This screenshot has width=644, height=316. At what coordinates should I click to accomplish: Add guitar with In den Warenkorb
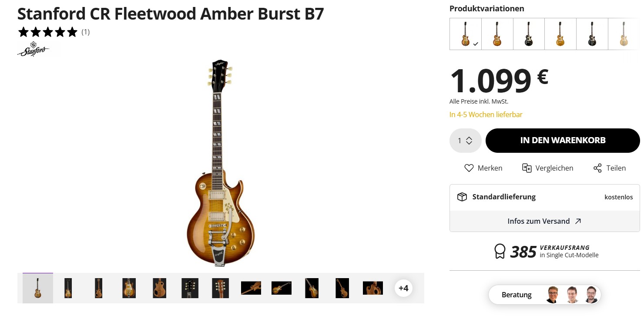click(x=563, y=141)
